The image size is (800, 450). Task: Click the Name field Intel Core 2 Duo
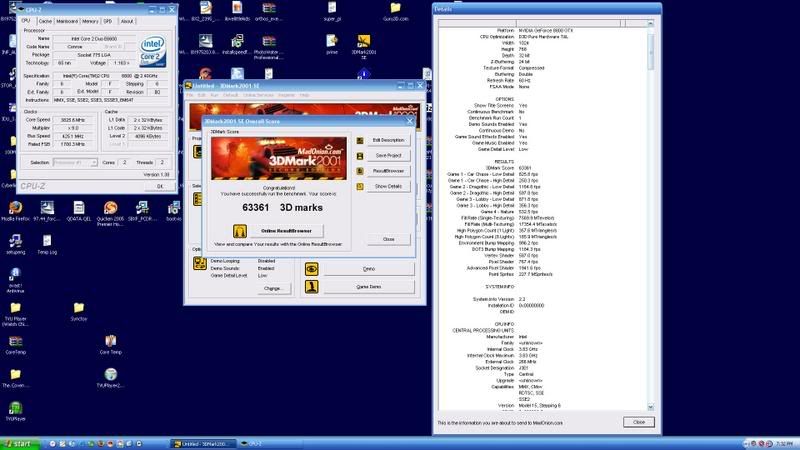(x=94, y=39)
